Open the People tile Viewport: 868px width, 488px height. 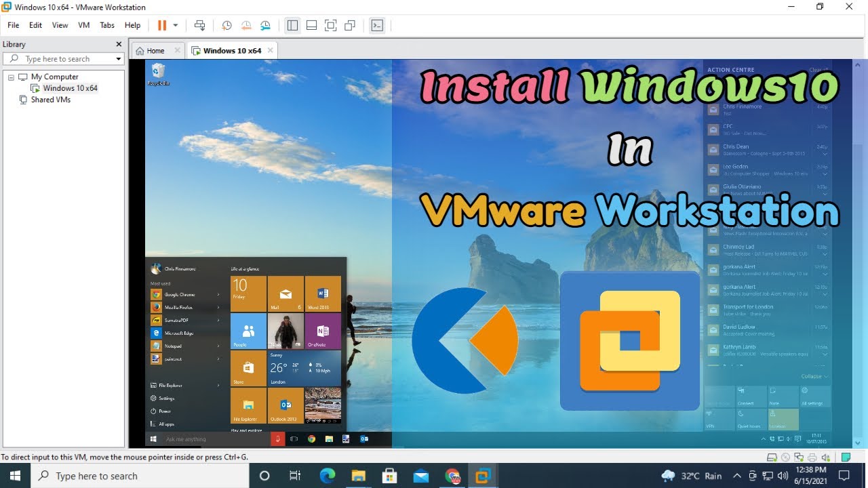[x=248, y=331]
